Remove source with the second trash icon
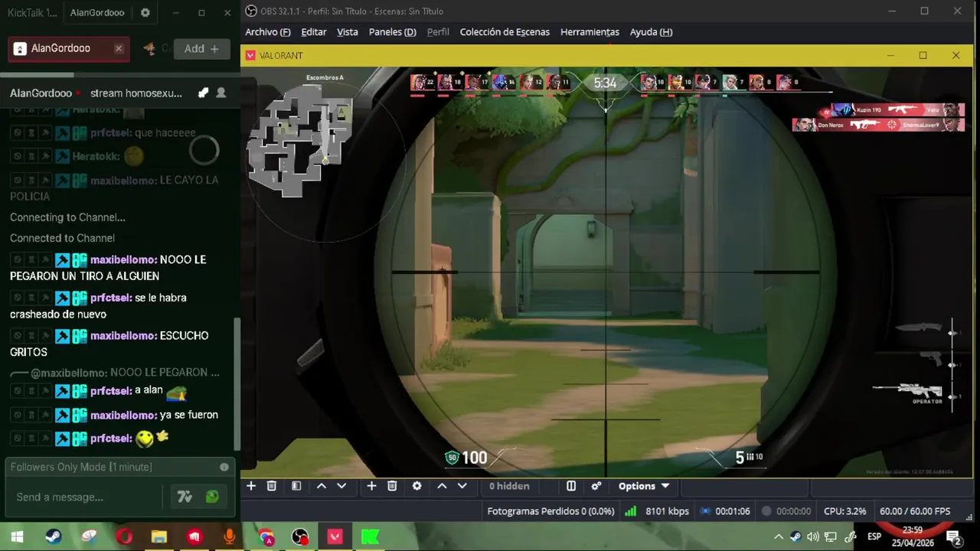This screenshot has width=980, height=551. pos(392,486)
